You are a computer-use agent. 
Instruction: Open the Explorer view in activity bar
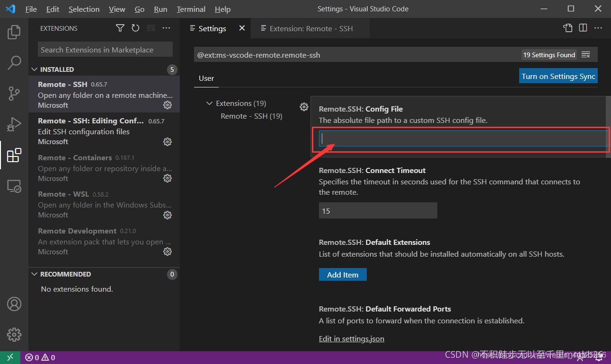tap(14, 32)
